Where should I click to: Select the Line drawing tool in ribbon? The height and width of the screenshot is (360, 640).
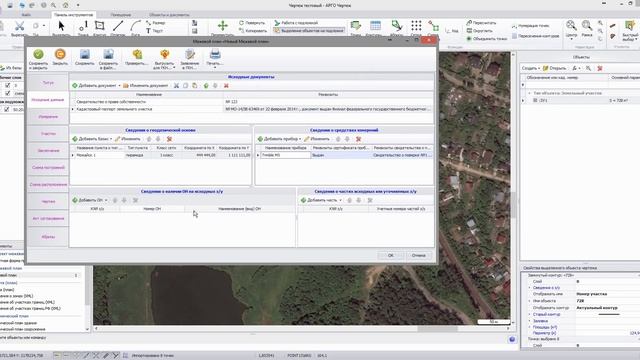coord(118,26)
